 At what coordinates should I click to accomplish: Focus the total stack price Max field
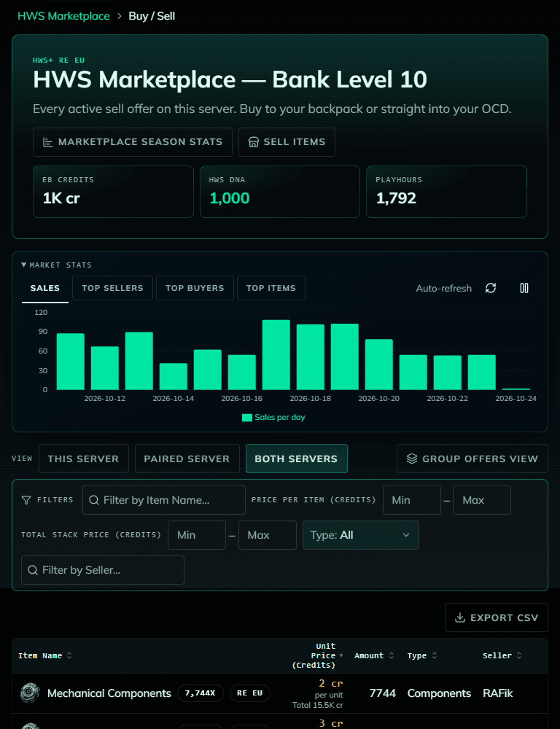[268, 535]
